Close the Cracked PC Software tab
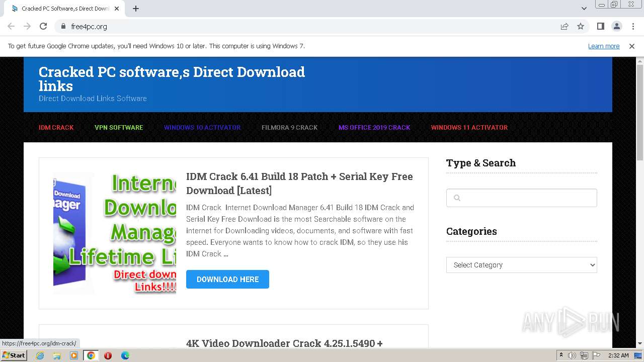Screen dimensions: 644x362 [x=117, y=9]
